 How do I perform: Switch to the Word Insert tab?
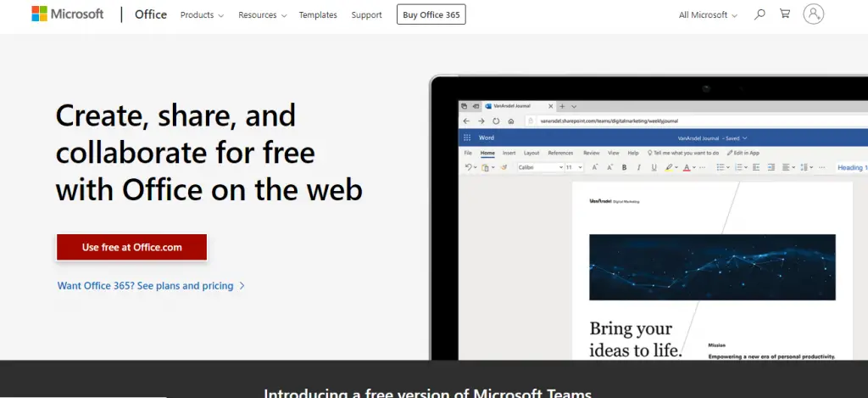click(509, 153)
